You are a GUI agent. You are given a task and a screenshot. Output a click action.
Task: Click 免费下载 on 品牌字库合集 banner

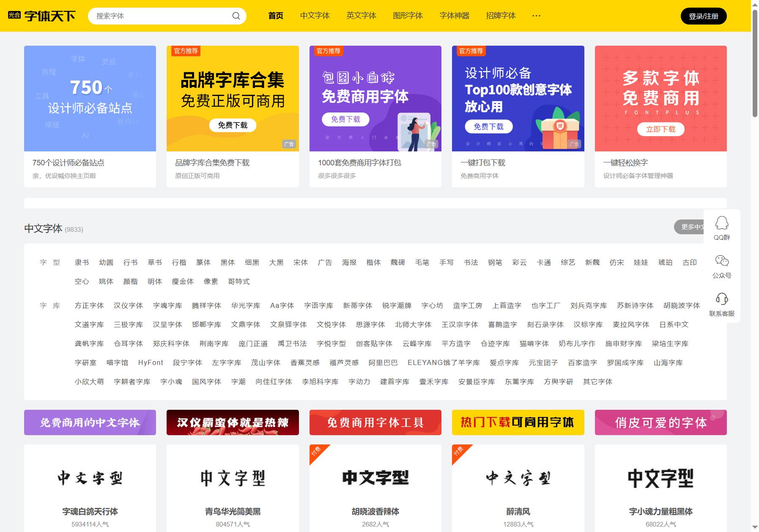point(233,125)
